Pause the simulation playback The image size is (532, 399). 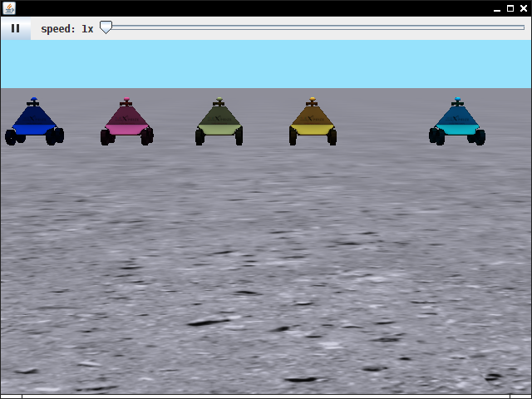click(x=15, y=28)
